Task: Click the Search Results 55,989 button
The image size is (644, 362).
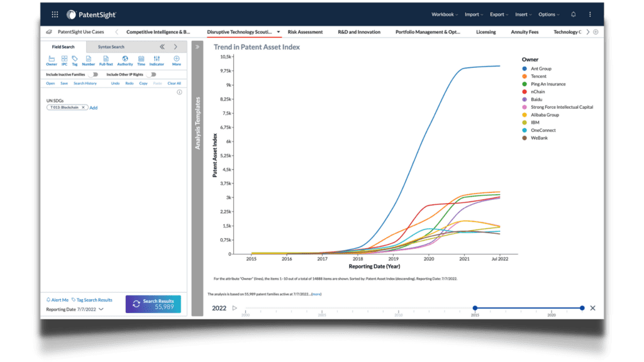Action: tap(153, 304)
